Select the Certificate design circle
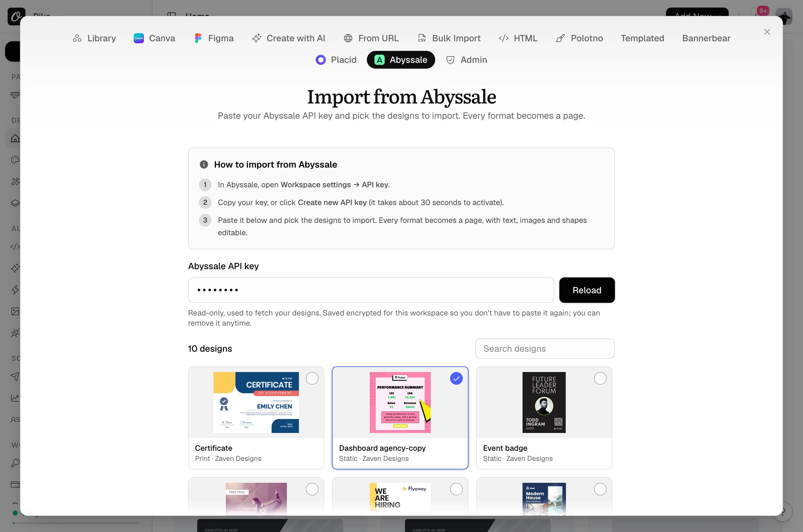 [312, 378]
